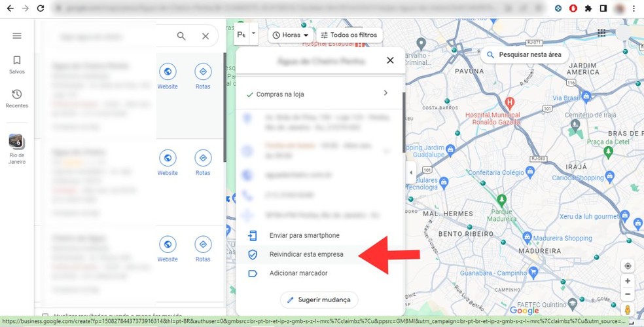Open the Google Maps hamburger menu

pyautogui.click(x=17, y=36)
